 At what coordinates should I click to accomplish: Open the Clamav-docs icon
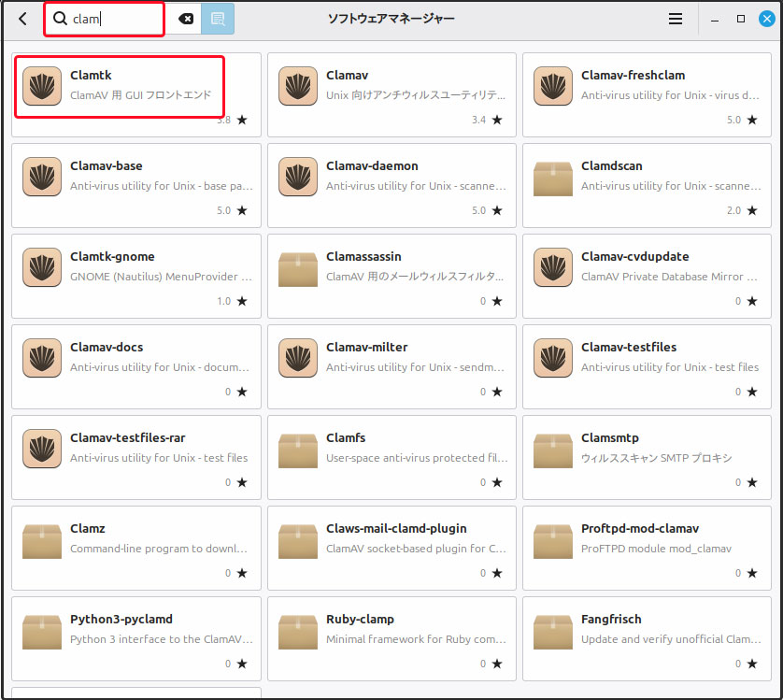[42, 358]
